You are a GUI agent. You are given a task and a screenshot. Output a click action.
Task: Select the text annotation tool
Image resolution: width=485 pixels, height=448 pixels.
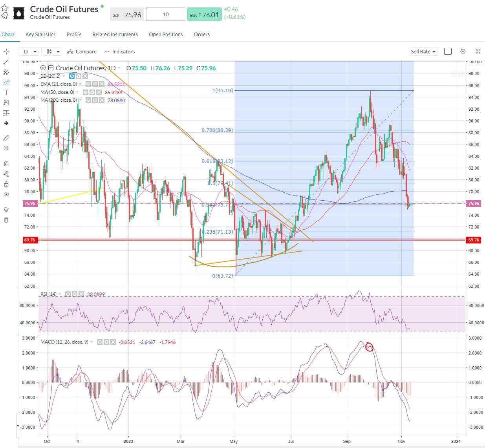[6, 92]
